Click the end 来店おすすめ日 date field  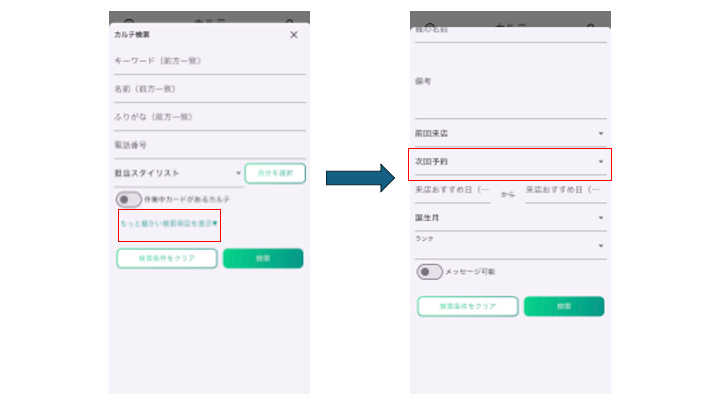coord(565,190)
